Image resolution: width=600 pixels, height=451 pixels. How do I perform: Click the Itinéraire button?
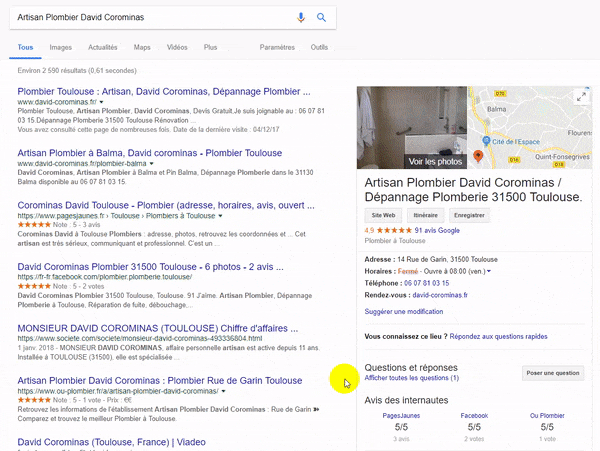tap(426, 215)
